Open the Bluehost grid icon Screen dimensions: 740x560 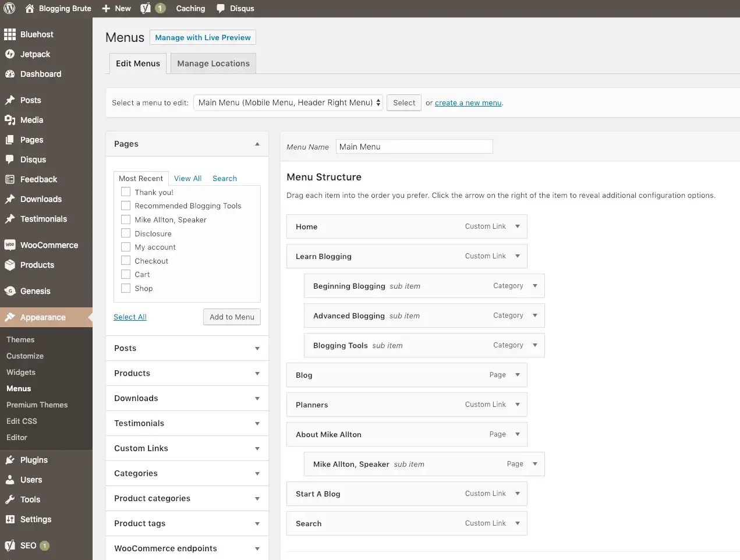pyautogui.click(x=10, y=34)
